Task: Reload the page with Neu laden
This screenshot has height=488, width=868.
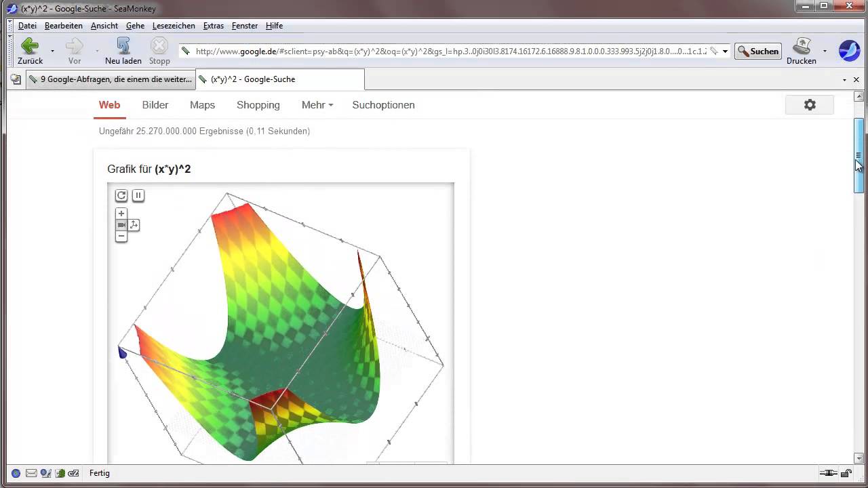Action: [x=123, y=51]
